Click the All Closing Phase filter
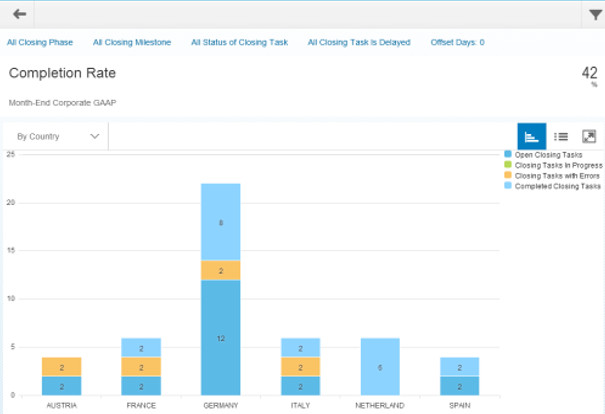Image resolution: width=605 pixels, height=414 pixels. point(40,43)
